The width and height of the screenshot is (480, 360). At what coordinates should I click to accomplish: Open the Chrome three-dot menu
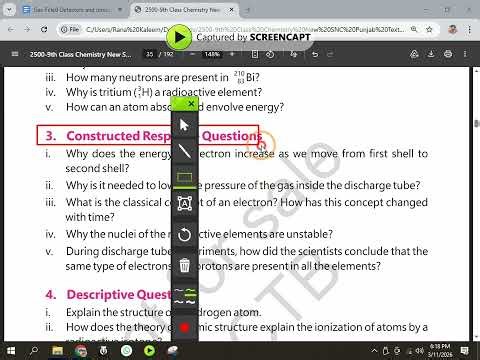coord(469,29)
